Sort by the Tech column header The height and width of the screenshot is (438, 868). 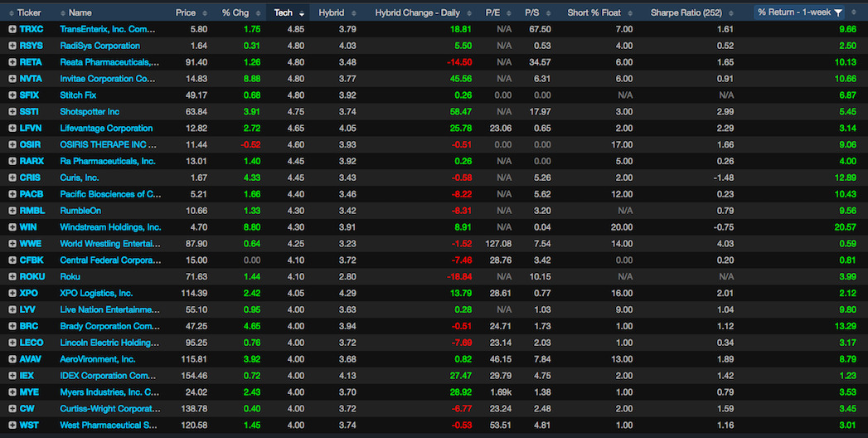[284, 12]
